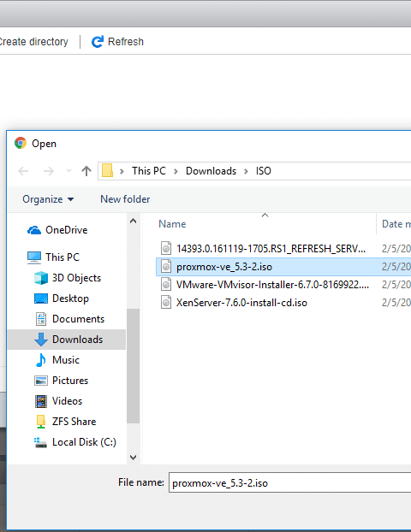Image resolution: width=411 pixels, height=532 pixels.
Task: Select file proxmox-ve_5.3-2.iso in list
Action: (x=224, y=267)
